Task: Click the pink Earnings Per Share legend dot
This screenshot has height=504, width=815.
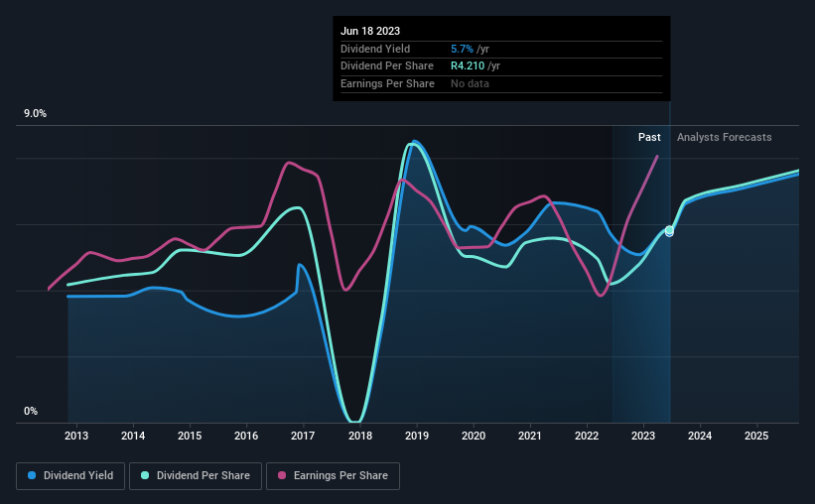Action: pos(282,475)
